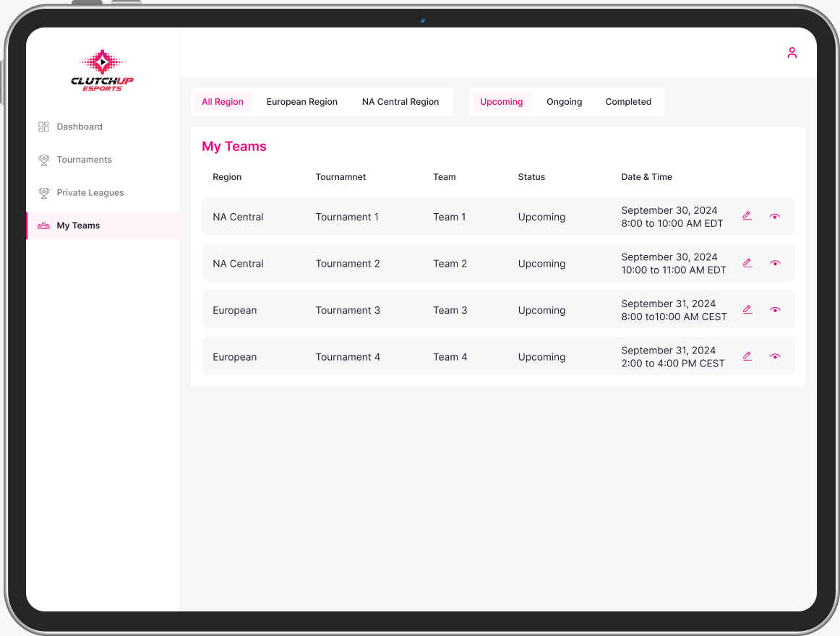
Task: Click the My Teams people icon
Action: tap(44, 225)
